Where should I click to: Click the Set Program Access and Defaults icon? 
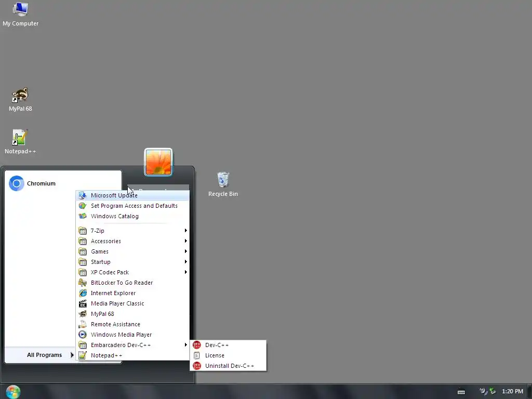83,206
